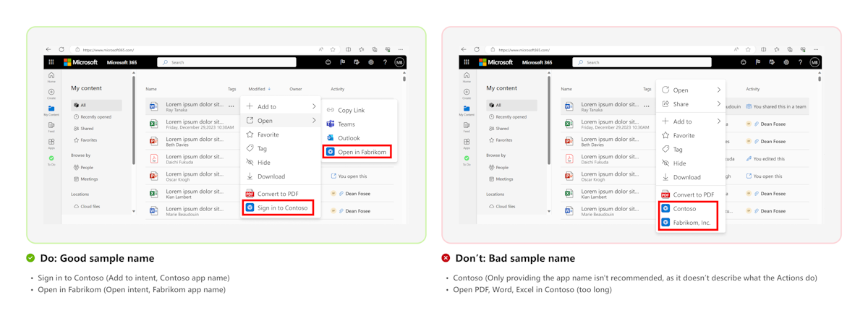Click the Word file icon beside Ray Tanaka in Do example
Screen dimensions: 868x321
(x=153, y=106)
